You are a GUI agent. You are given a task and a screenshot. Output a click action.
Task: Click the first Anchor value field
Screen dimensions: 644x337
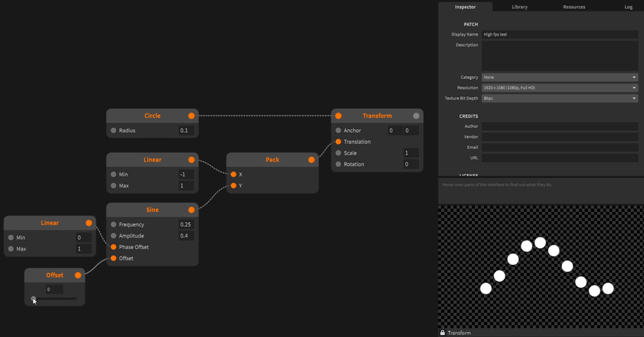coord(395,131)
